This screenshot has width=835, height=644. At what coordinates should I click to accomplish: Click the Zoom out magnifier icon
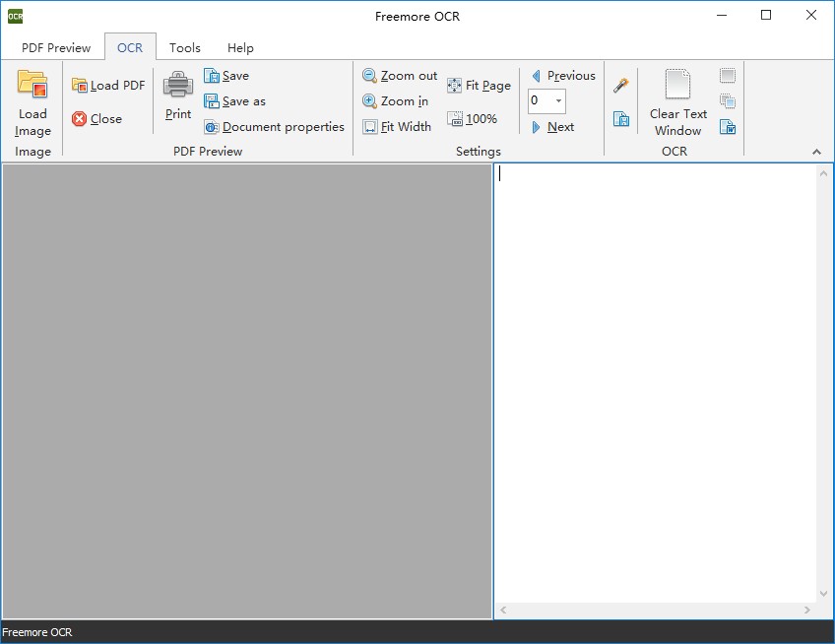369,76
